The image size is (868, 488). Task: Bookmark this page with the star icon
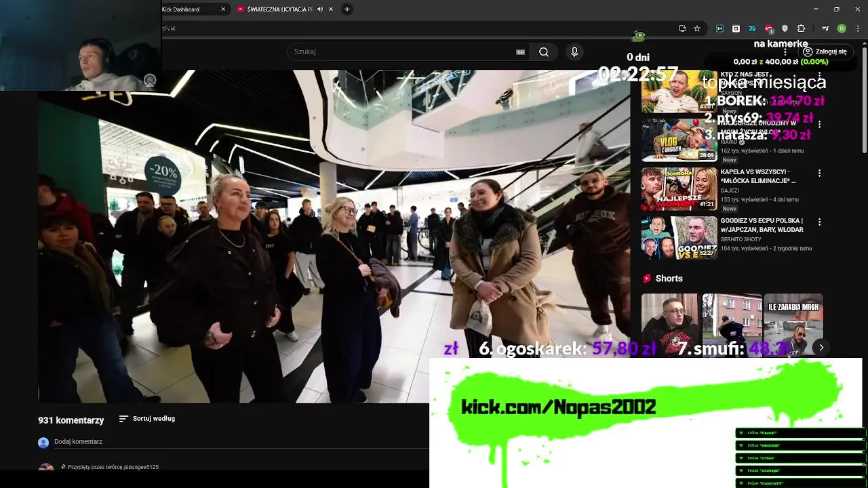[697, 28]
